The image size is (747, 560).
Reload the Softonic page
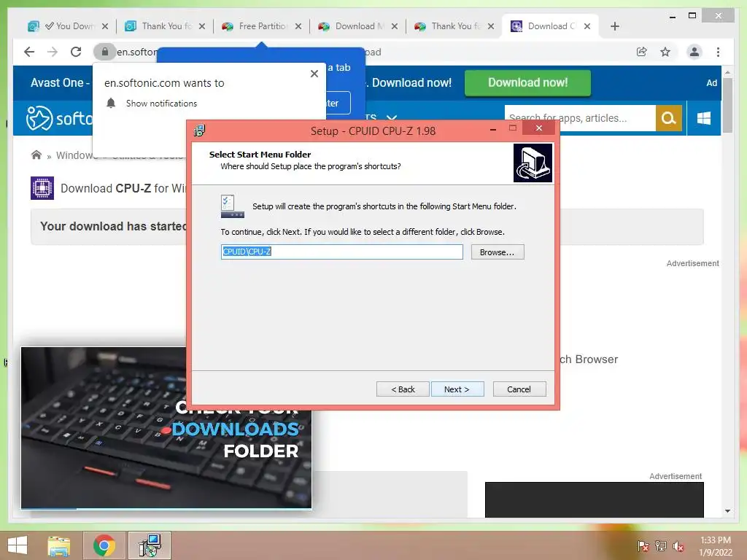[x=76, y=52]
